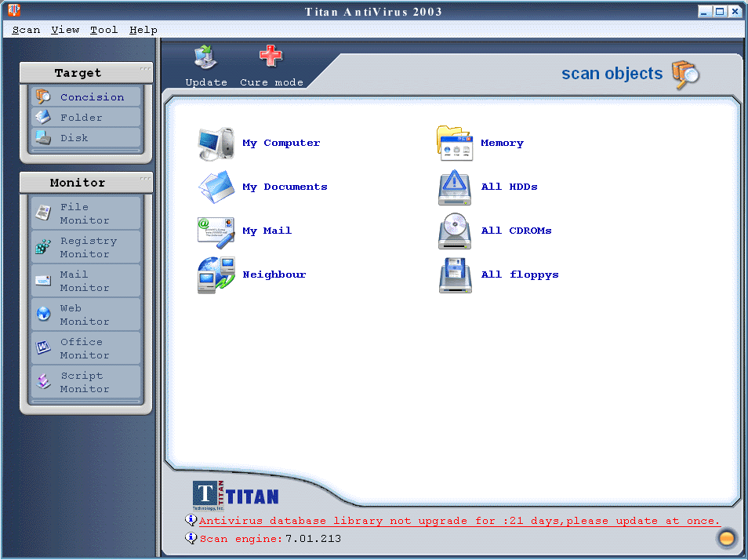Image resolution: width=748 pixels, height=560 pixels.
Task: Click the All floppys diskette icon
Action: click(x=455, y=275)
